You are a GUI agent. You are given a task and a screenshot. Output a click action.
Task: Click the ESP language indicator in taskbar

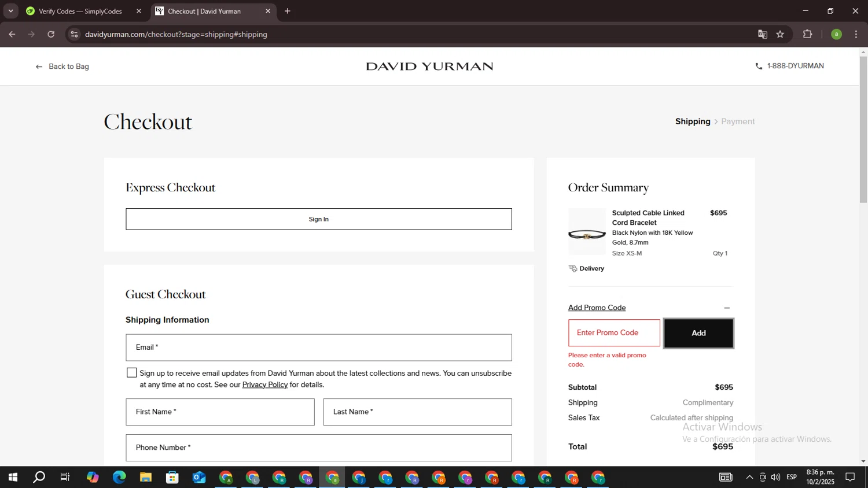[x=792, y=477]
